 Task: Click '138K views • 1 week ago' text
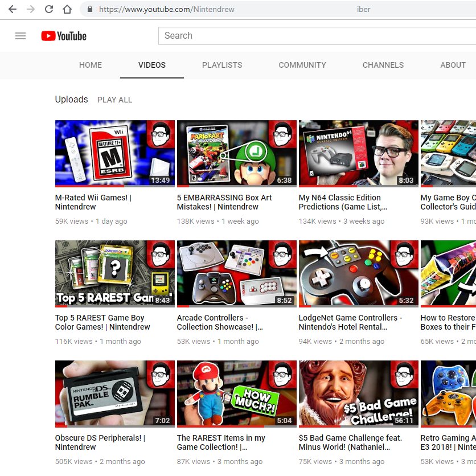coord(218,221)
